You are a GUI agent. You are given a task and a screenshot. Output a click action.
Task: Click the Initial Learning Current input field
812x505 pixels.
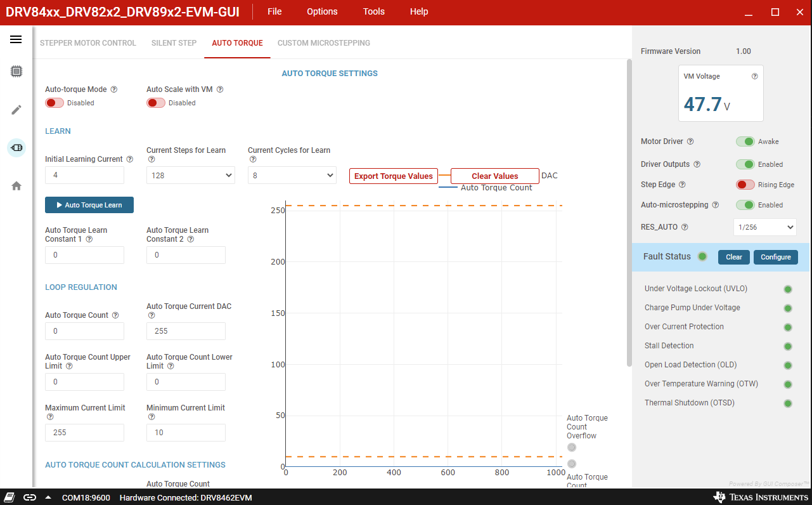(84, 175)
